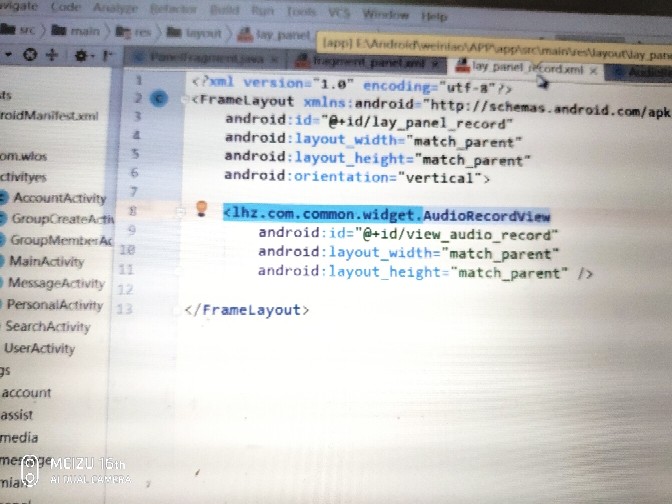Click the XML file icon on fragment_panel.xml tab
The width and height of the screenshot is (672, 504).
coord(303,61)
